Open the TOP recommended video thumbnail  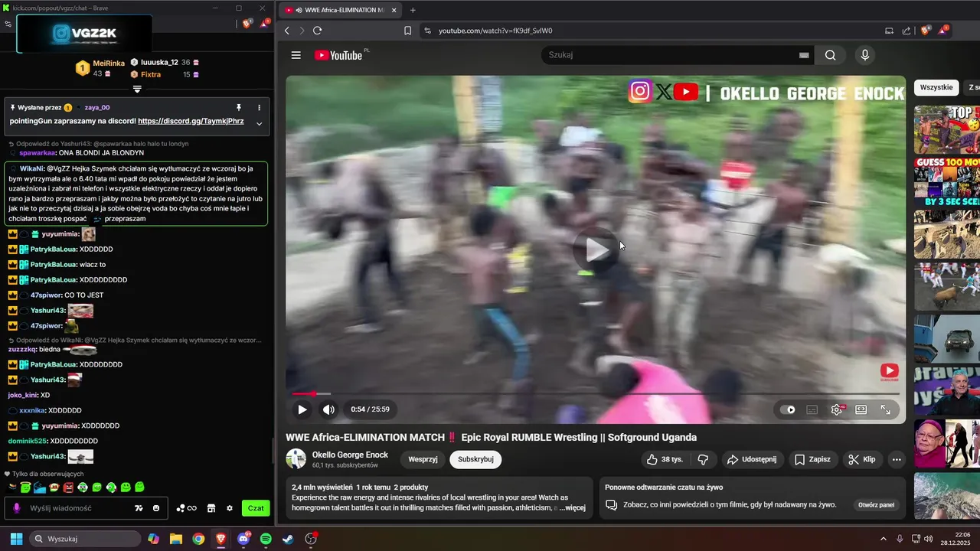click(947, 129)
